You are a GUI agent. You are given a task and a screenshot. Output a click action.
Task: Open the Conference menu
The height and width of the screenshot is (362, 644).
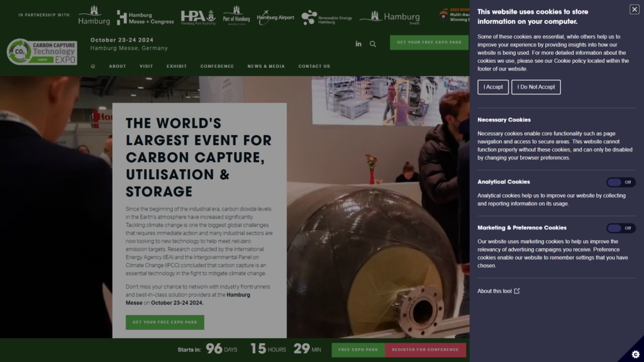click(x=217, y=66)
